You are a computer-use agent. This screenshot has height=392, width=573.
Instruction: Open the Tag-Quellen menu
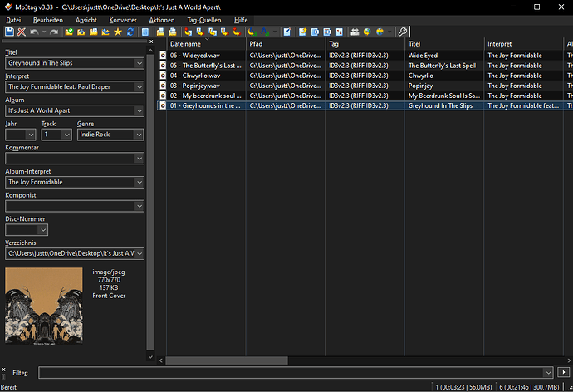point(204,20)
